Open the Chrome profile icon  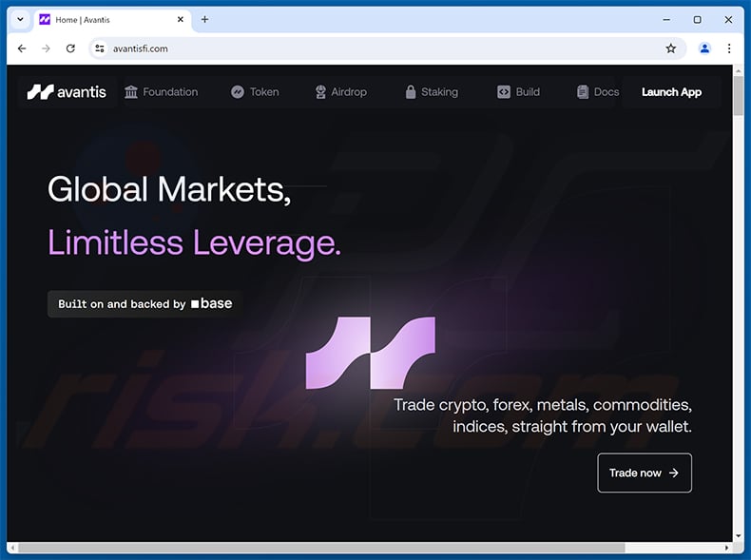coord(704,48)
